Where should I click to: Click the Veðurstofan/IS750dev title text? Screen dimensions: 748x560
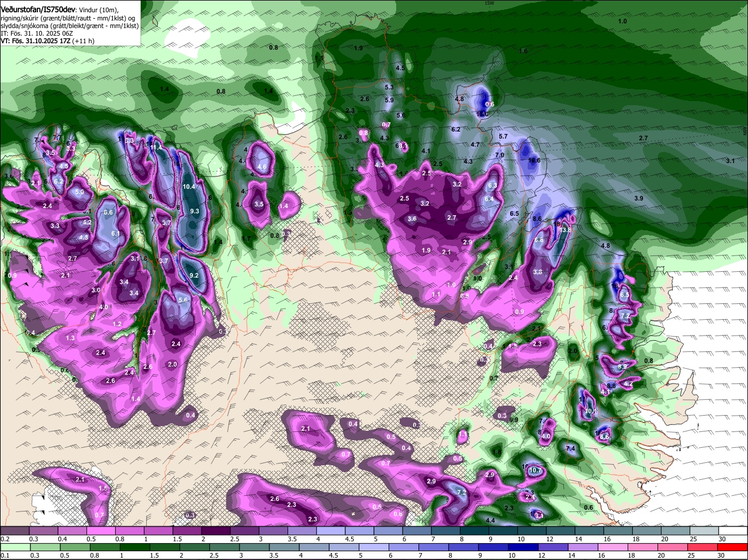pyautogui.click(x=38, y=9)
